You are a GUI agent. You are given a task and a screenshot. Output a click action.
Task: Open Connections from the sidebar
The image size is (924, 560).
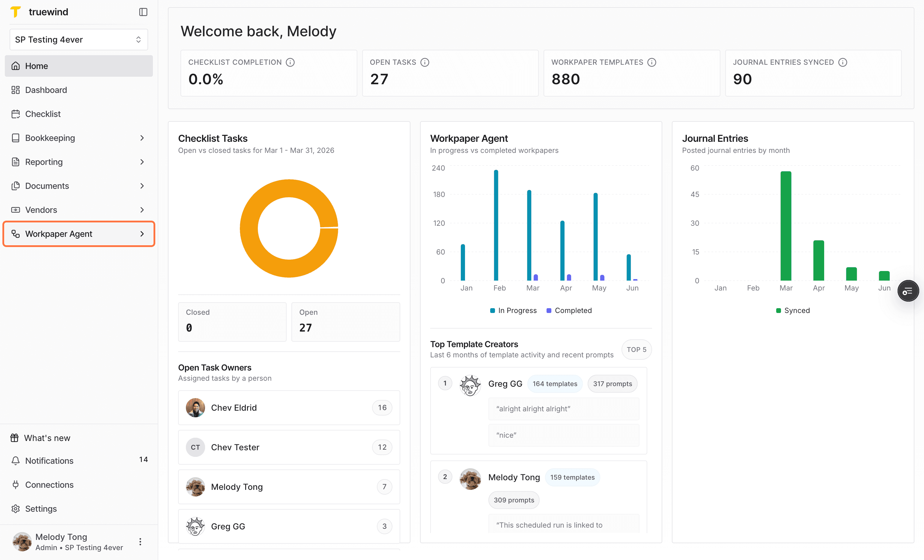[79, 485]
